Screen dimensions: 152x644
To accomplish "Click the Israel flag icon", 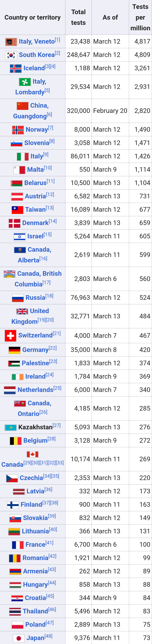I will (20, 237).
